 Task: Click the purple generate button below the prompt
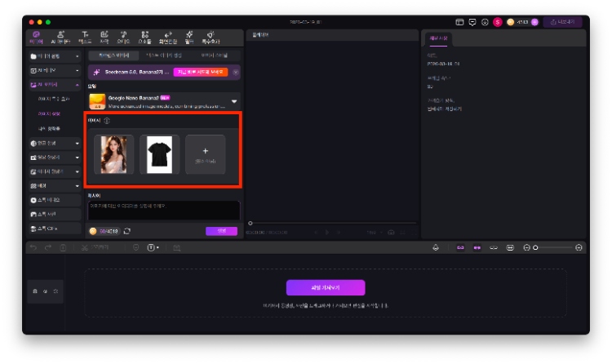click(221, 231)
